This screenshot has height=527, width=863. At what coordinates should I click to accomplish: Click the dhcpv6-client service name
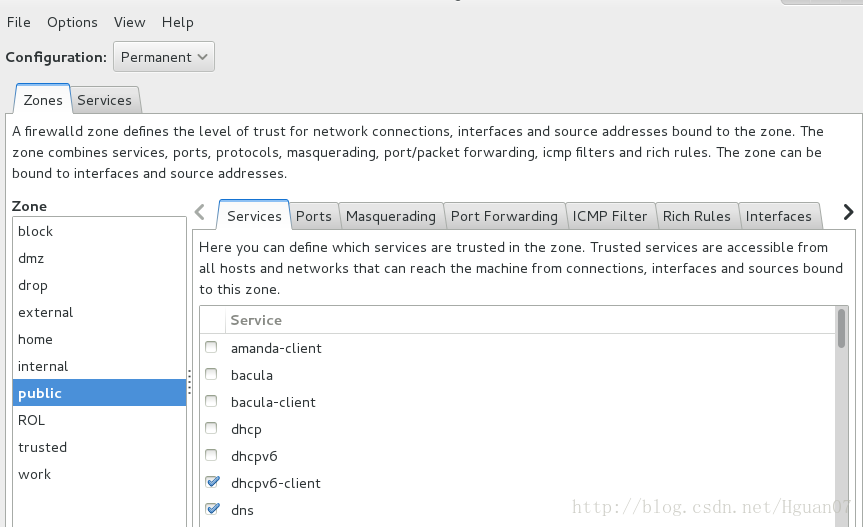276,483
